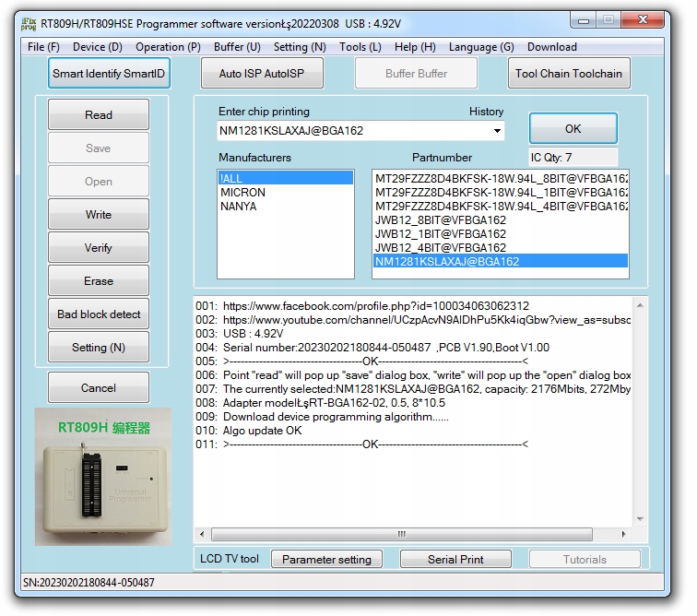Click log line 008 Adapter model
The height and width of the screenshot is (616, 697).
(320, 402)
